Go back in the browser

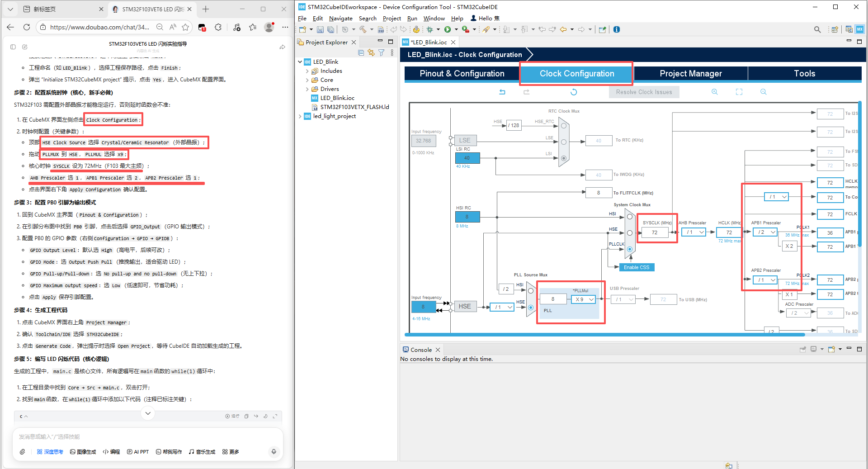(10, 27)
